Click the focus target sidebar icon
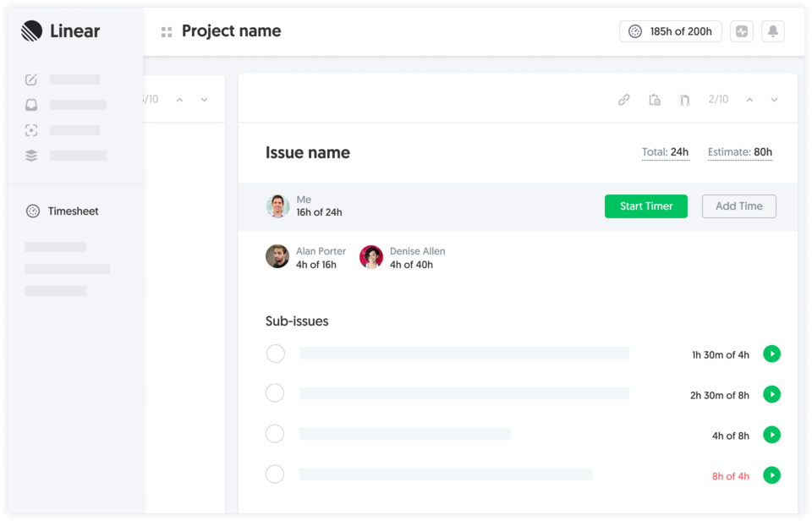 click(31, 130)
